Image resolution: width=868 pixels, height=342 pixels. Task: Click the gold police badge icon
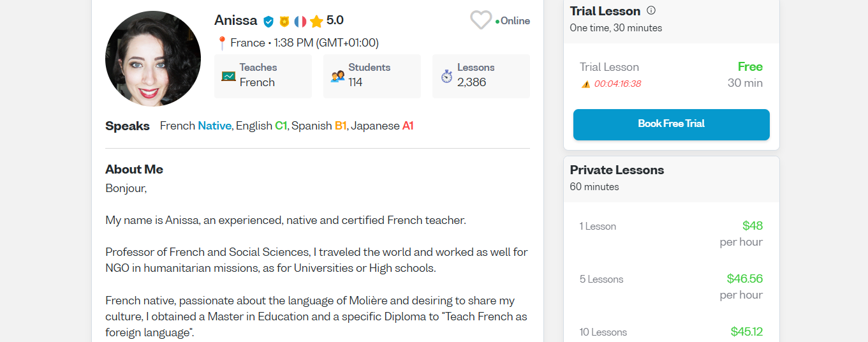(284, 21)
